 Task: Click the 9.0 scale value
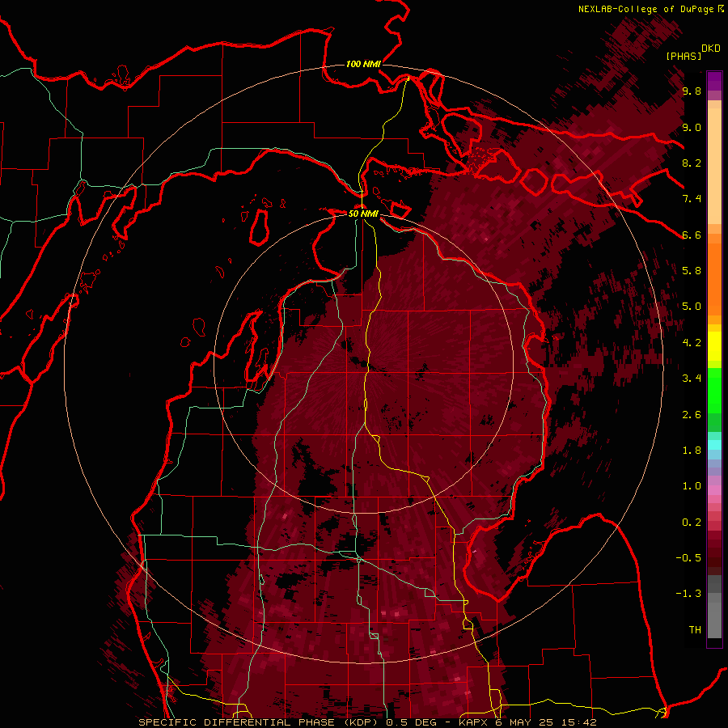(692, 128)
